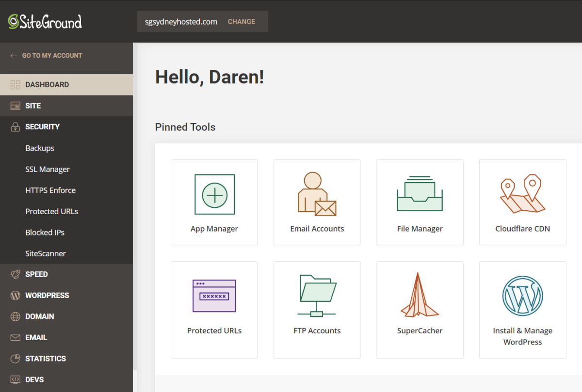Click CHANGE next to sgsydneyhosted.com
This screenshot has height=392, width=582.
coord(242,22)
